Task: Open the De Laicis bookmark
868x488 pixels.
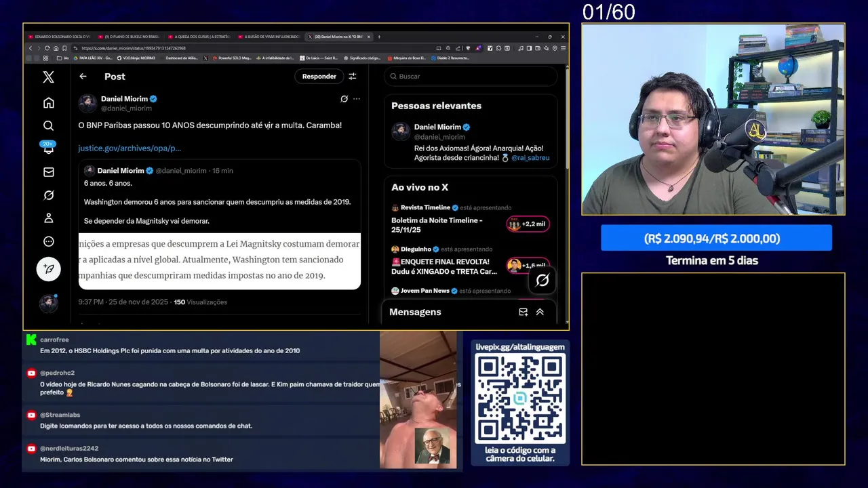Action: pos(319,58)
